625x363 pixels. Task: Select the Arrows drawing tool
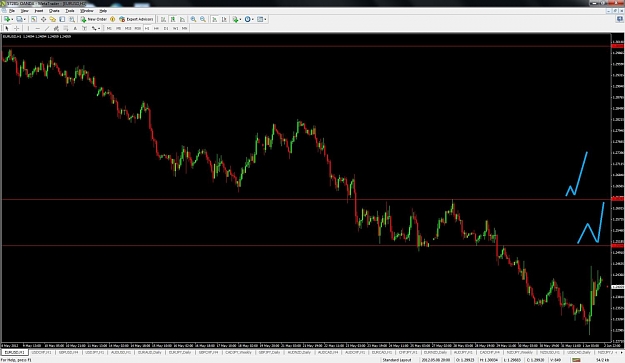tap(94, 28)
